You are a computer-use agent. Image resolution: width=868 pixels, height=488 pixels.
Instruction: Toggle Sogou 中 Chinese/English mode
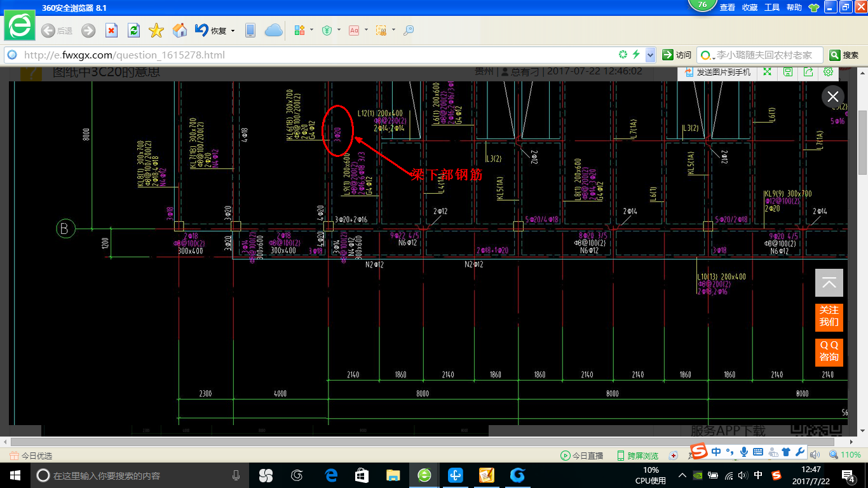[716, 452]
